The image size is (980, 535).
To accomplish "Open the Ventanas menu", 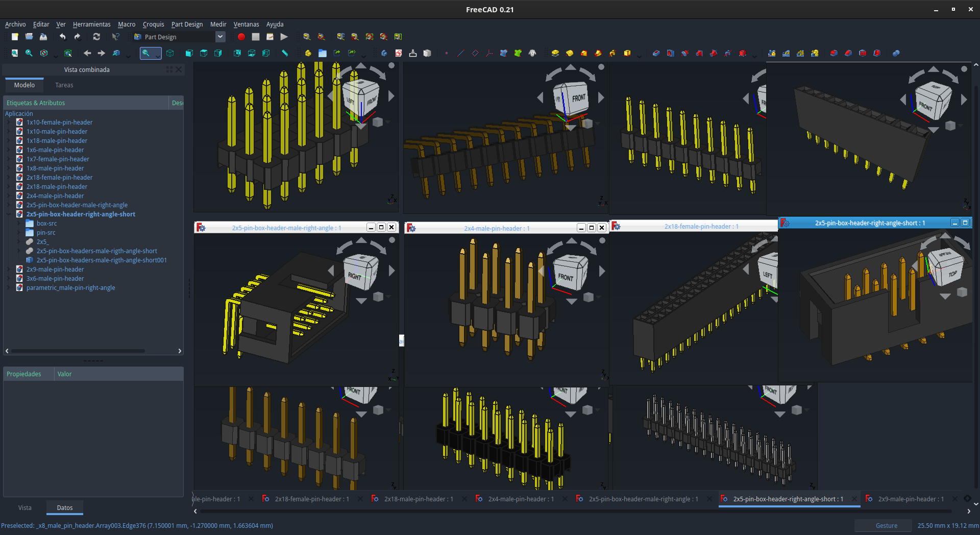I will coord(246,24).
